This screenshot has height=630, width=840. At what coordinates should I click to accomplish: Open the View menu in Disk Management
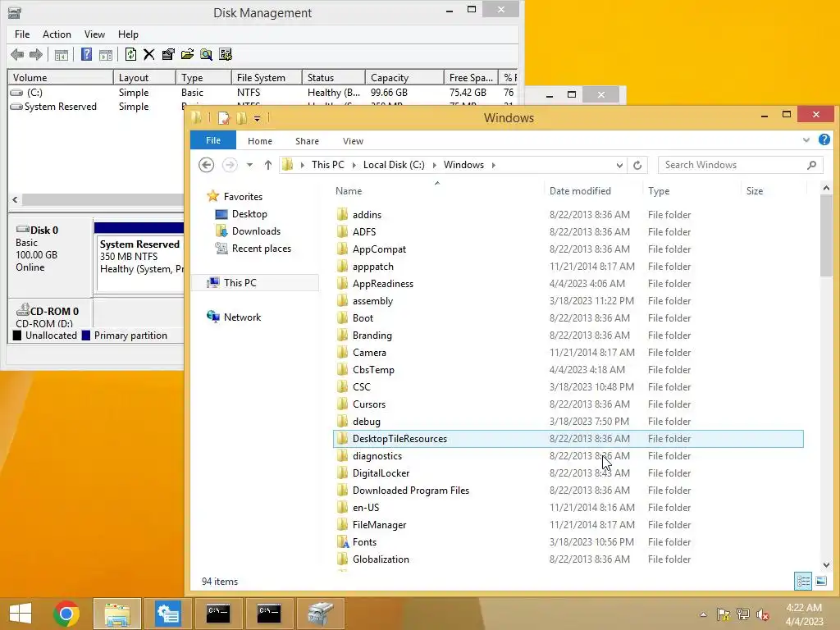tap(94, 34)
